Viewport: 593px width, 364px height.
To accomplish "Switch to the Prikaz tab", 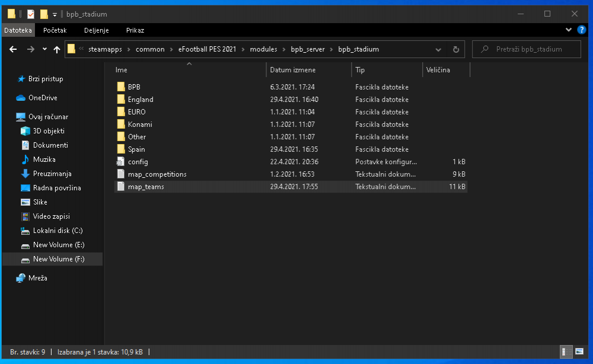I will (x=135, y=30).
